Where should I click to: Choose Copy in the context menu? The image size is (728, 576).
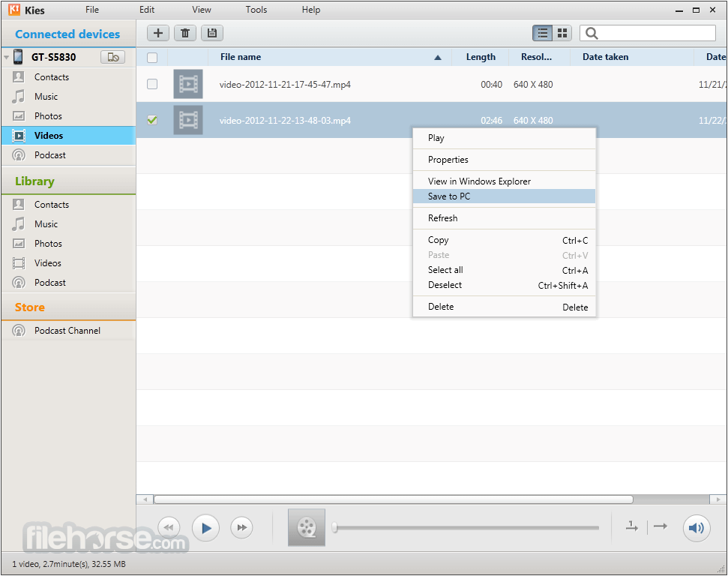click(505, 240)
